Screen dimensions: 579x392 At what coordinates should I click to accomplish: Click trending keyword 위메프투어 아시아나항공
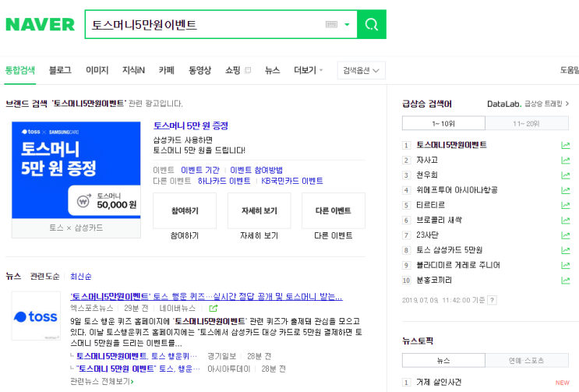(x=457, y=190)
